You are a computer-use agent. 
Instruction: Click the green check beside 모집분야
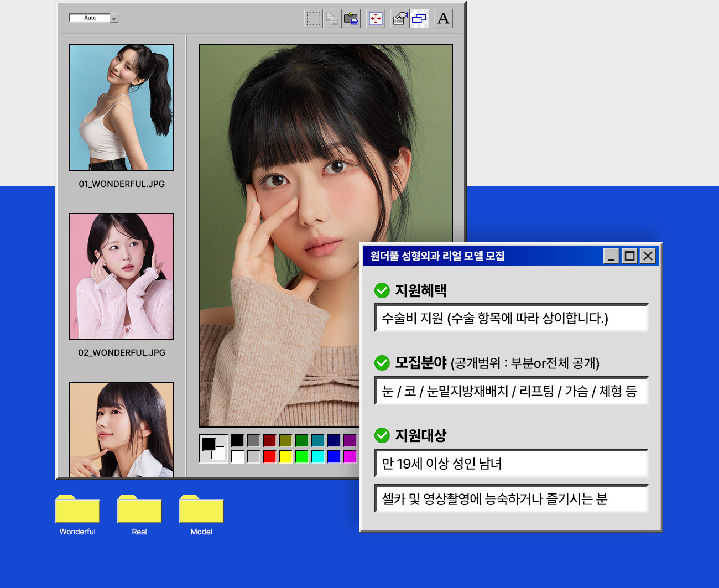(382, 363)
